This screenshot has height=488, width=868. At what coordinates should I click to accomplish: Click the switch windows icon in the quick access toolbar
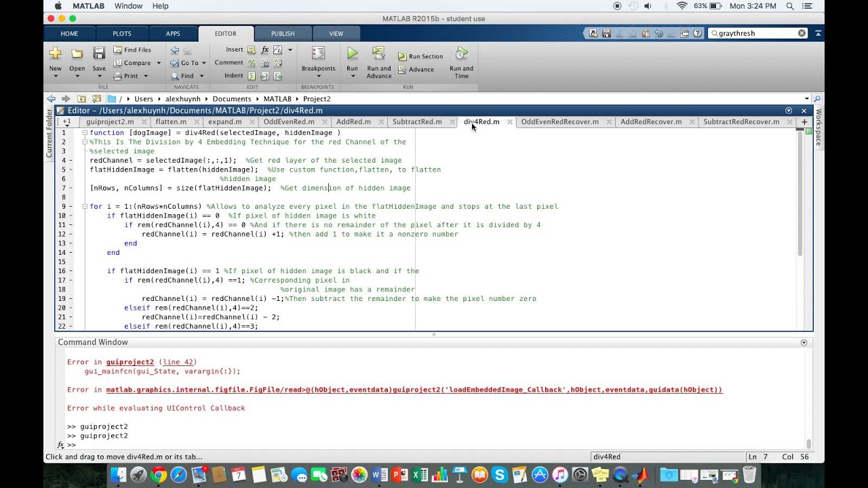click(685, 33)
